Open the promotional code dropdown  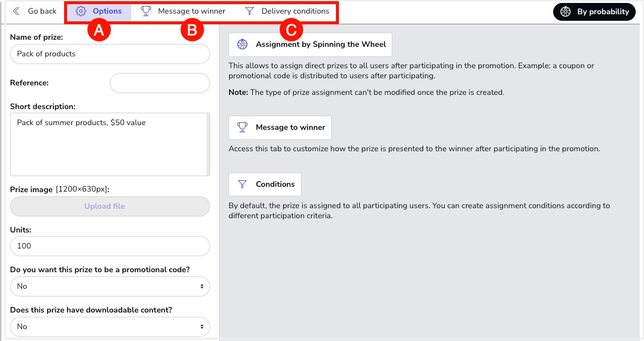(x=110, y=286)
